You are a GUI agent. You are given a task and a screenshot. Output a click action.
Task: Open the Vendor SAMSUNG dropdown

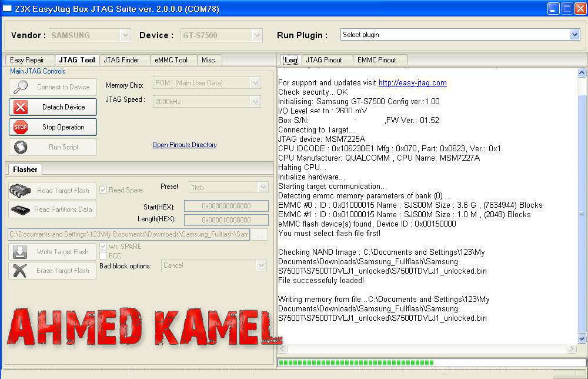click(125, 35)
